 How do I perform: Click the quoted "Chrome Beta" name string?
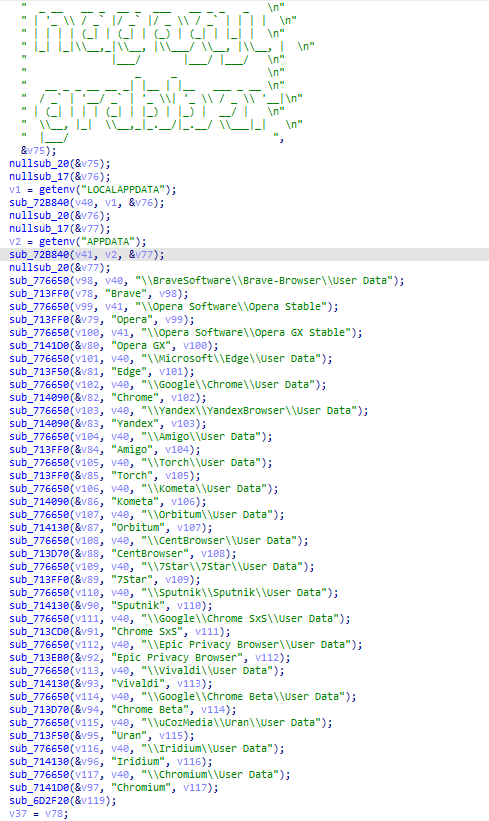pos(150,709)
